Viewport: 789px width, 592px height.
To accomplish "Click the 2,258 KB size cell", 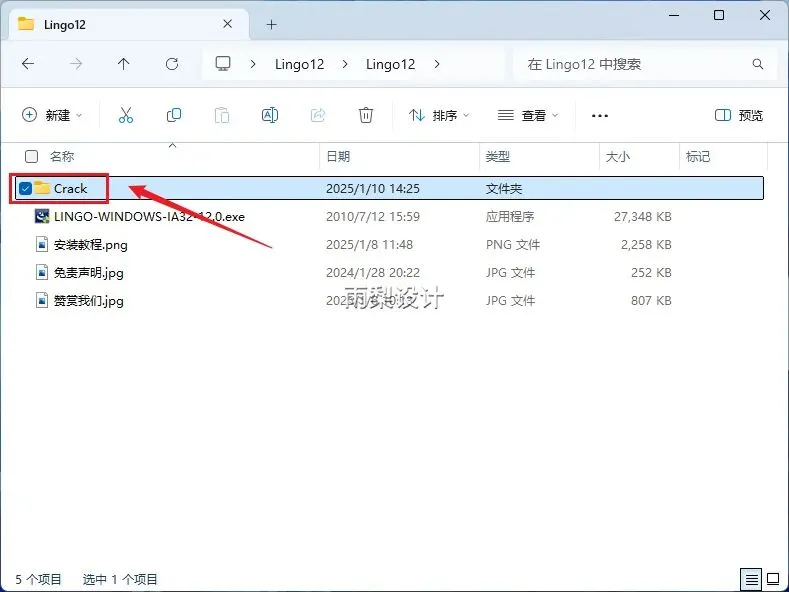I will point(646,245).
